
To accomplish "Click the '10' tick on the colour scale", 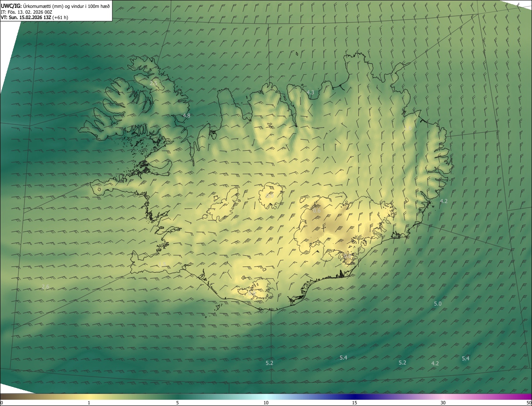I will 266,403.
